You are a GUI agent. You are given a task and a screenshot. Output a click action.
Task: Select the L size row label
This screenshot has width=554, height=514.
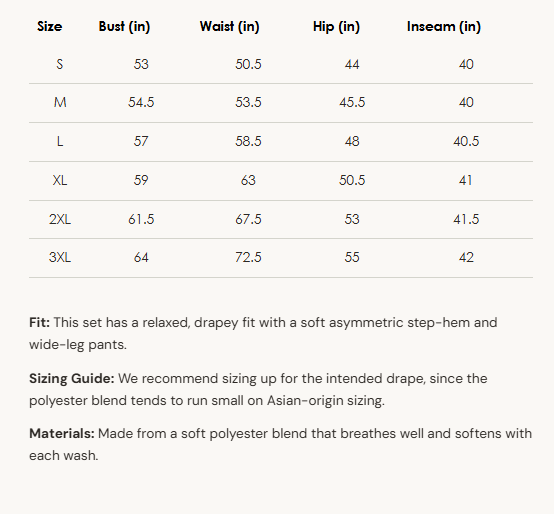[x=60, y=141]
